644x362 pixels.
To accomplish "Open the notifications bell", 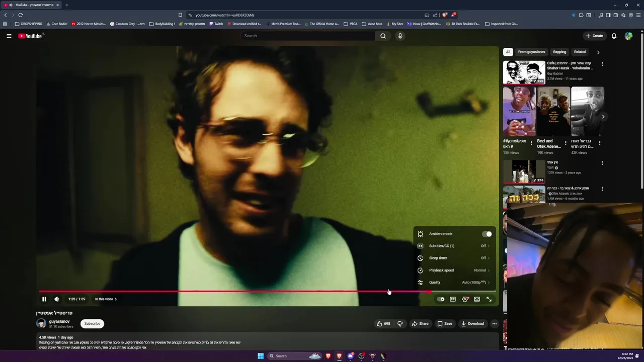I will coord(614,36).
